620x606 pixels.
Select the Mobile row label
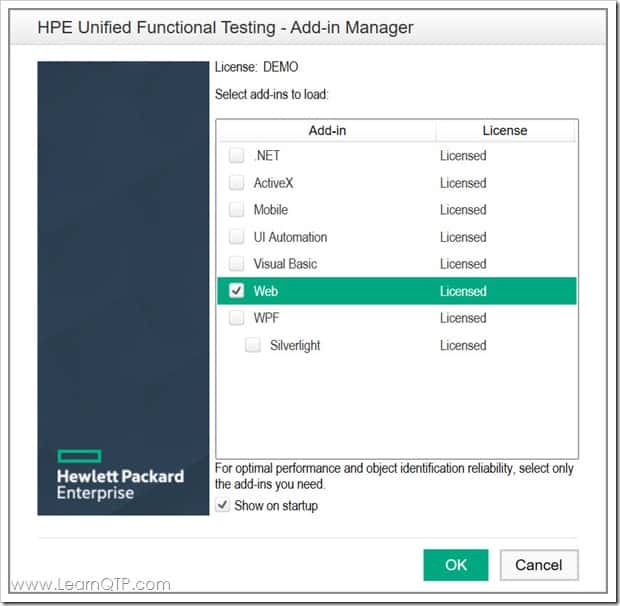[271, 210]
